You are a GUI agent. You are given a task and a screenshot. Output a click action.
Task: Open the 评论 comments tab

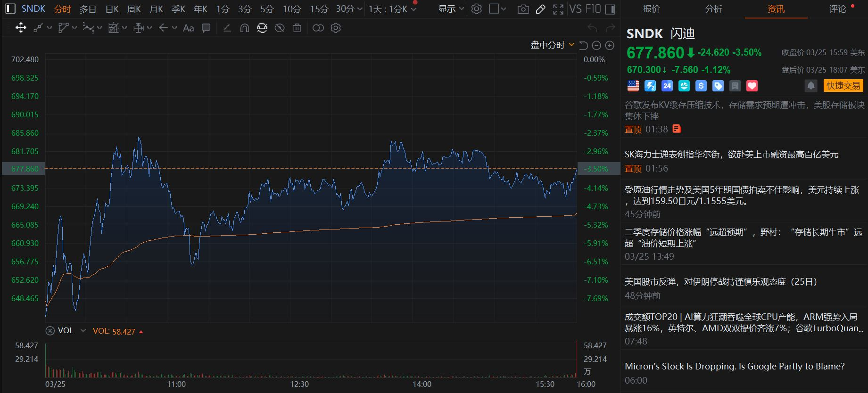[838, 9]
